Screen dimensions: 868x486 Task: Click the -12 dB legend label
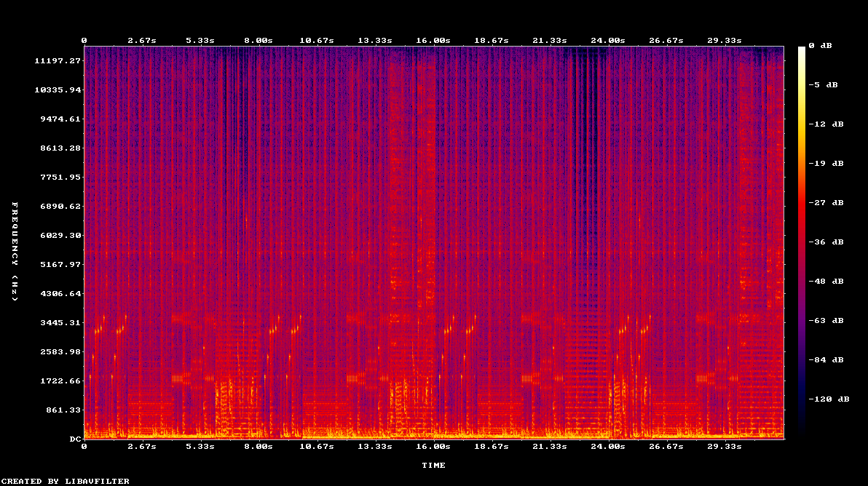coord(826,124)
